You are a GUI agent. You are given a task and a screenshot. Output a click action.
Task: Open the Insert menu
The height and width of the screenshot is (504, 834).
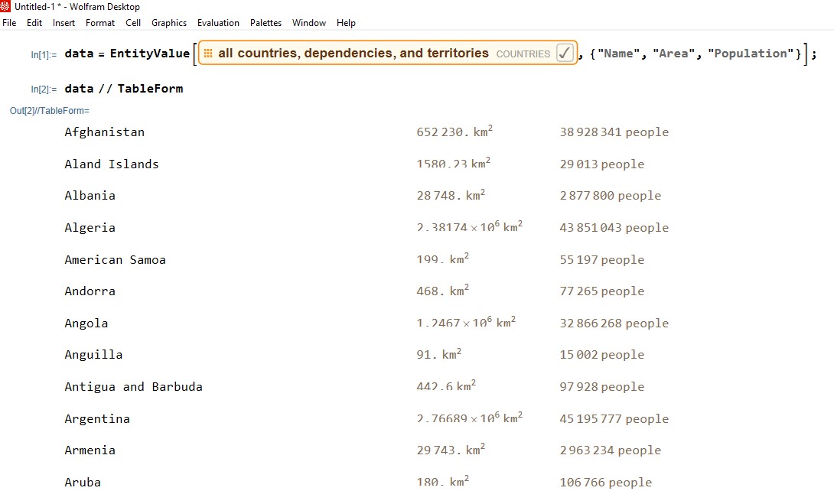point(64,23)
